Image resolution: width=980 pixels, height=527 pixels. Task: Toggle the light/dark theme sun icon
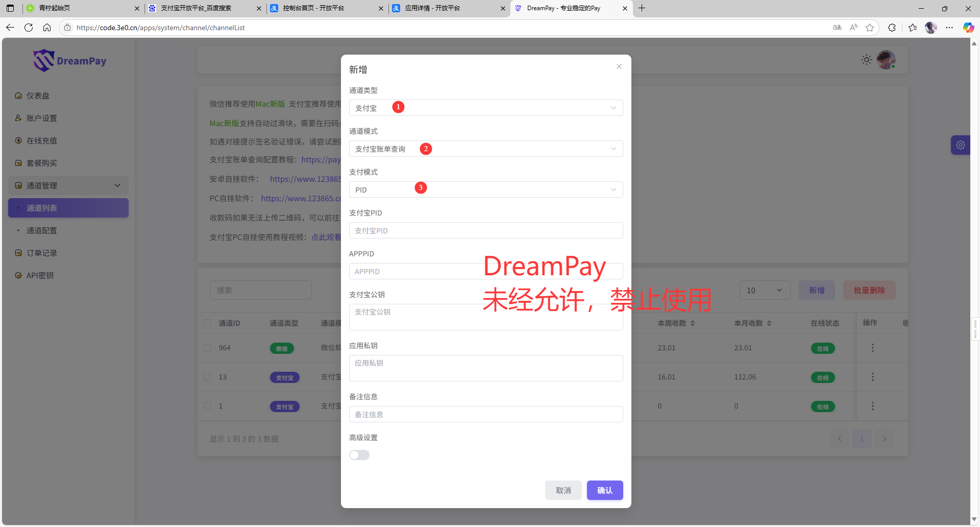pos(866,60)
